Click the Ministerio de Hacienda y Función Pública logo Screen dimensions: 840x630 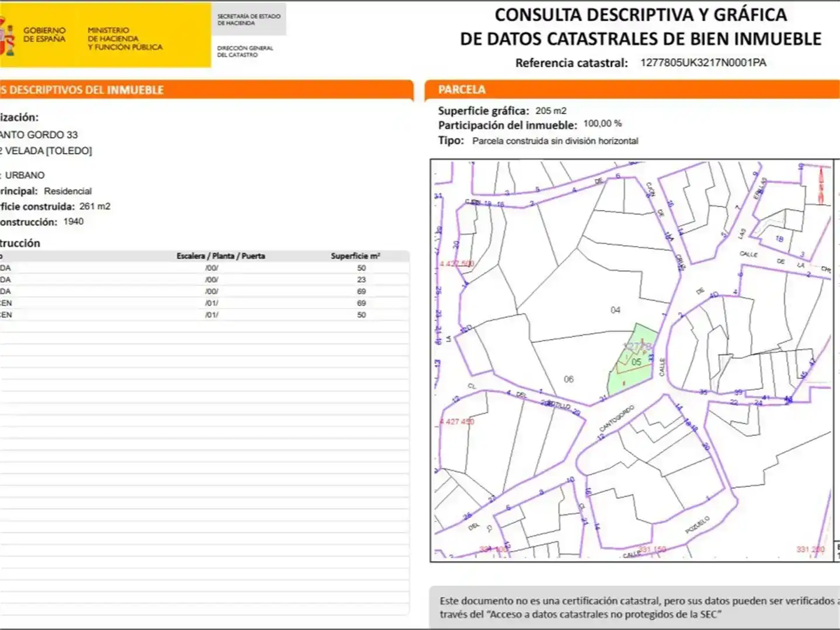(x=125, y=38)
